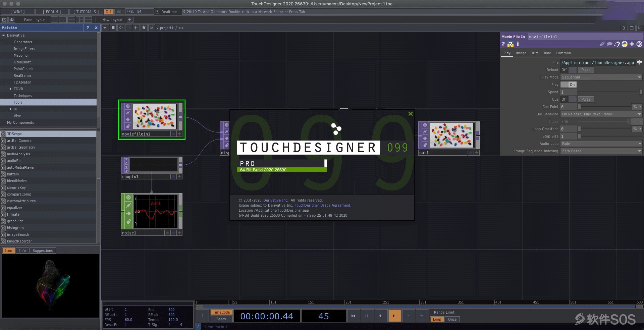
Task: Open the FORUM link button
Action: point(52,12)
